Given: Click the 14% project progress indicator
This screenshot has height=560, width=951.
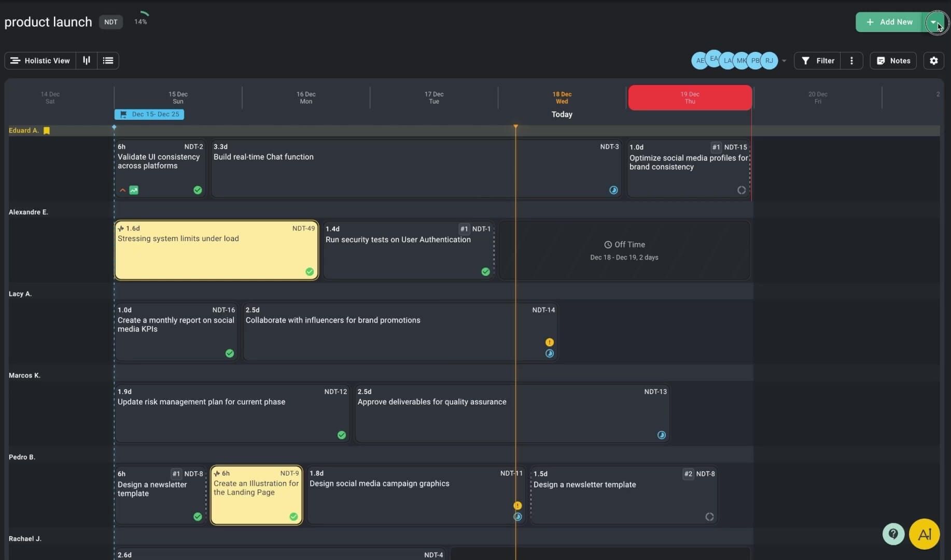Looking at the screenshot, I should tap(141, 18).
